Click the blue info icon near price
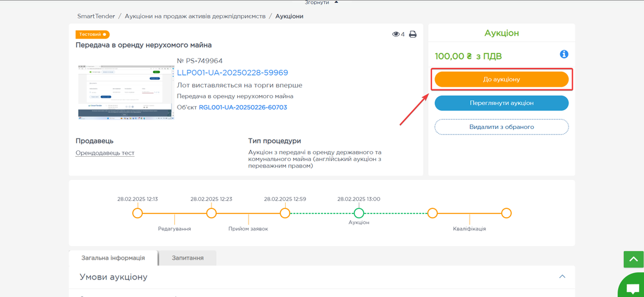The width and height of the screenshot is (644, 297). [x=564, y=55]
